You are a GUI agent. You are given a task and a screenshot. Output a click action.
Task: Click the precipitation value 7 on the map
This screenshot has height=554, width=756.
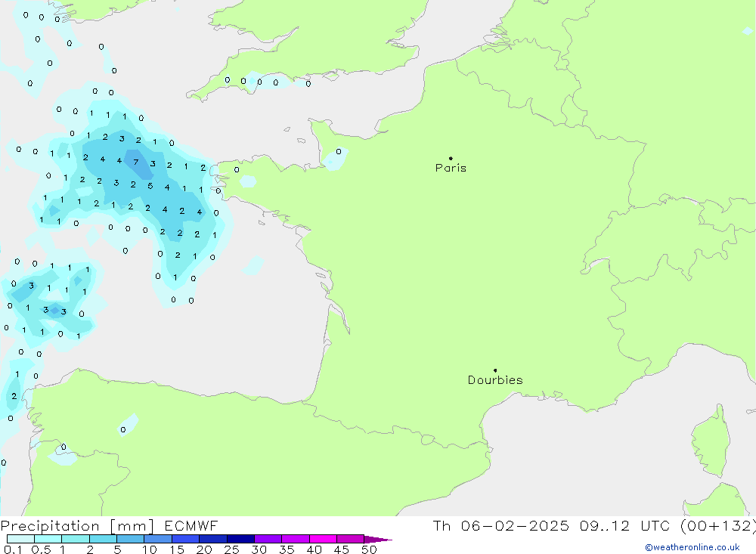(136, 162)
